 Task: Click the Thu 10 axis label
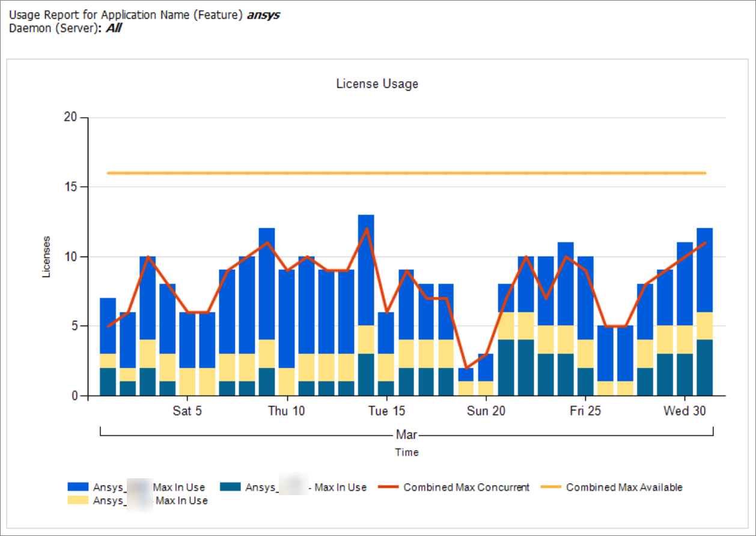tap(287, 412)
